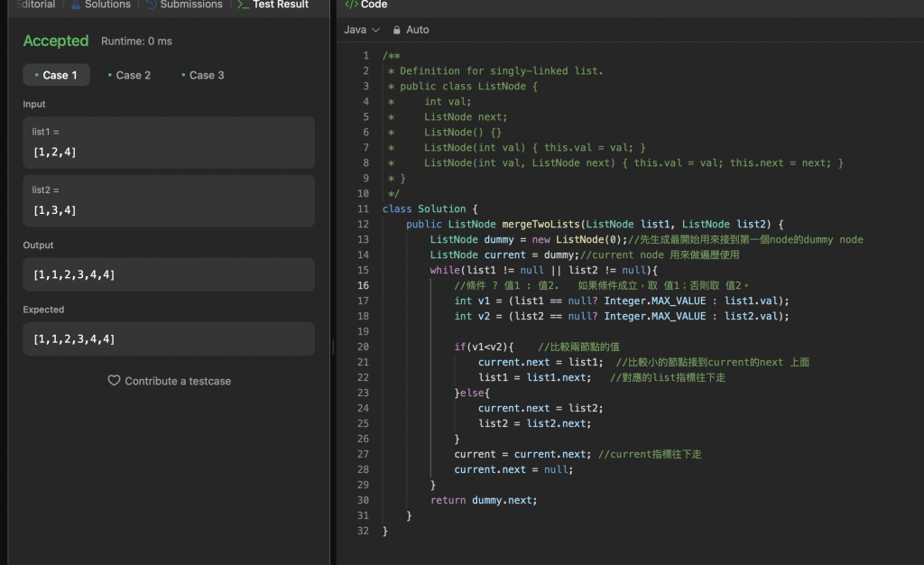924x565 pixels.
Task: Click the 'return dummy.next;' code line
Action: pos(484,500)
